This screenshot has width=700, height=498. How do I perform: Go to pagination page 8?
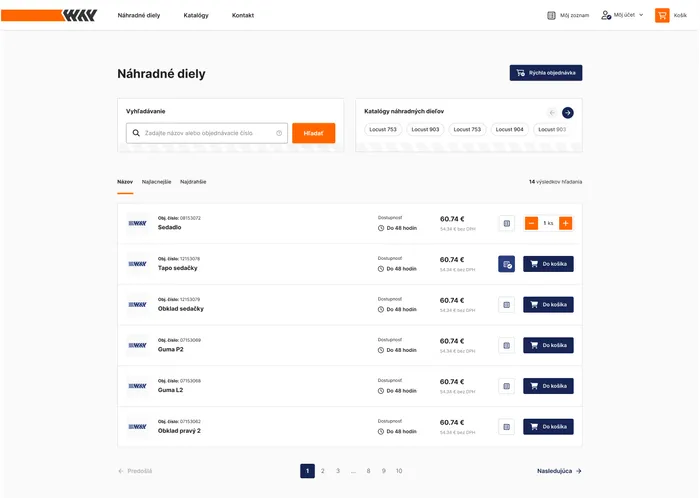click(x=368, y=471)
